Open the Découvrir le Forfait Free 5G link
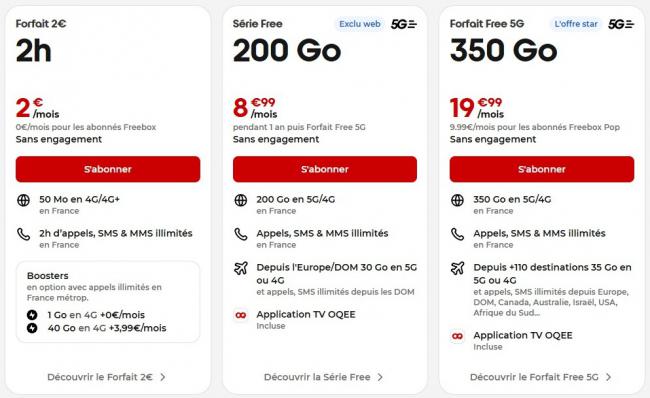The image size is (650, 398). 541,377
